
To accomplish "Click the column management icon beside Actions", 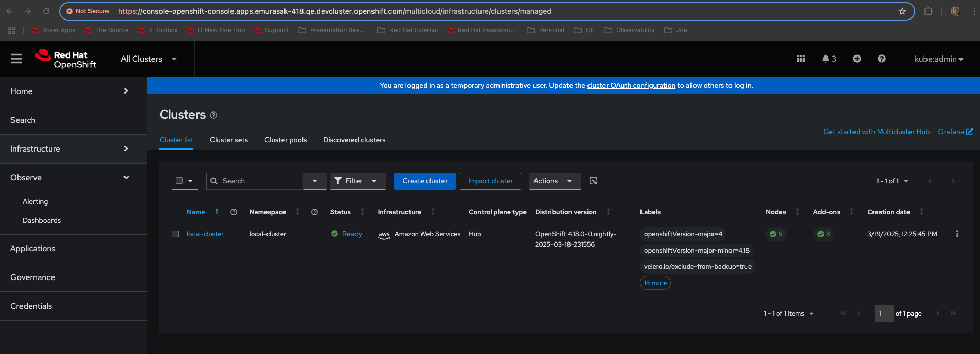I will [x=593, y=181].
